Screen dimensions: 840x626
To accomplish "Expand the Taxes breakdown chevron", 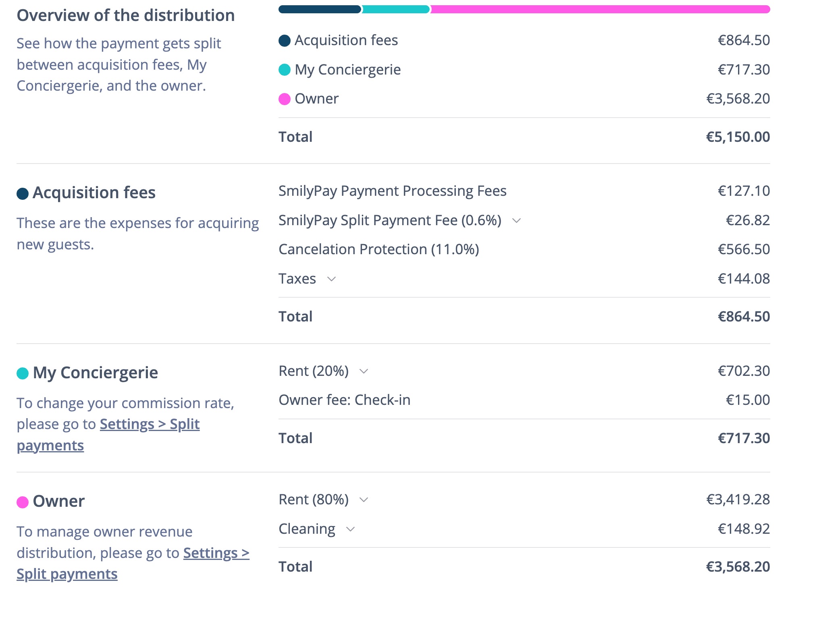I will (x=331, y=279).
